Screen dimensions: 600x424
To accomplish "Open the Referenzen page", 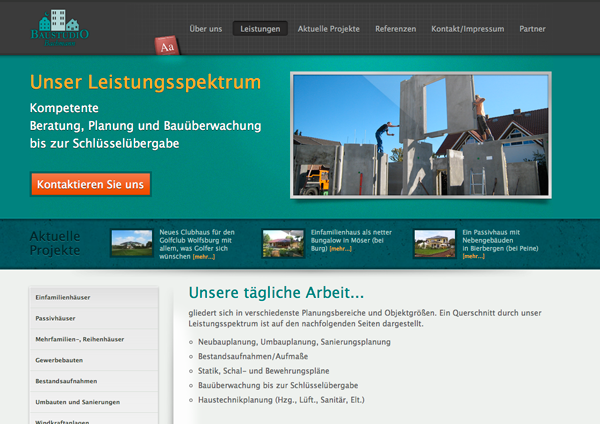I will coord(395,29).
